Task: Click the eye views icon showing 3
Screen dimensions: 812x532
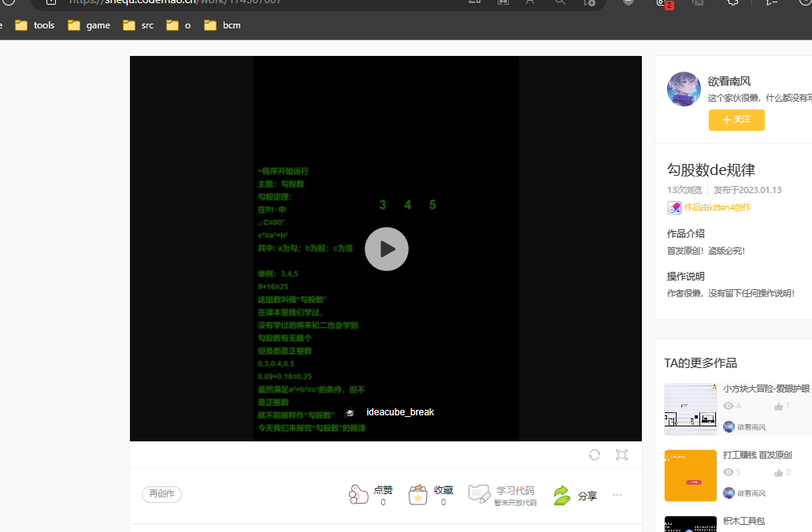Action: coord(728,472)
